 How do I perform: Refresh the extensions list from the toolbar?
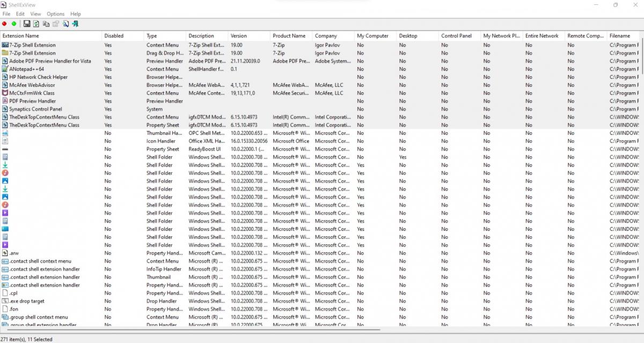(36, 24)
